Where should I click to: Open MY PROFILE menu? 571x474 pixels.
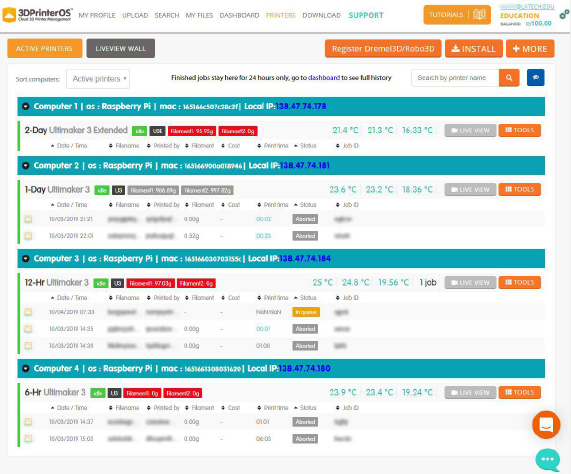(x=97, y=15)
